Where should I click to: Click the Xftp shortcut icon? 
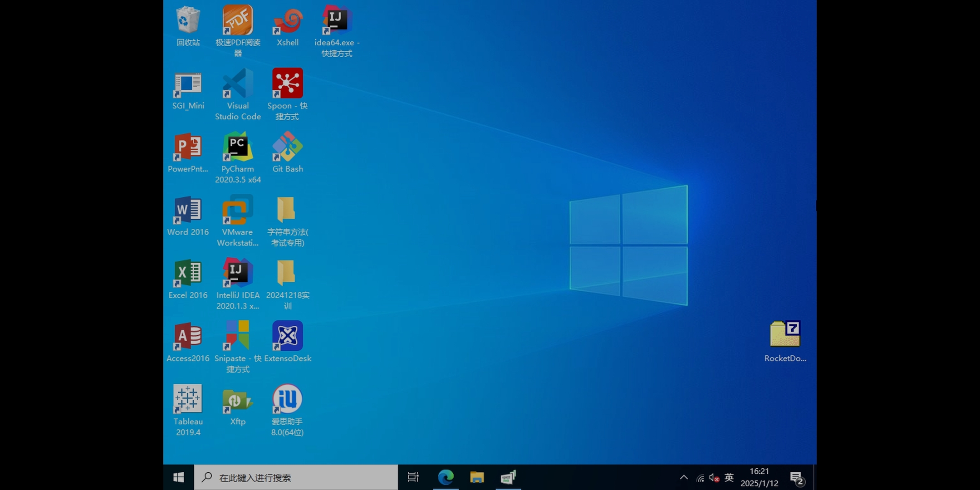238,400
